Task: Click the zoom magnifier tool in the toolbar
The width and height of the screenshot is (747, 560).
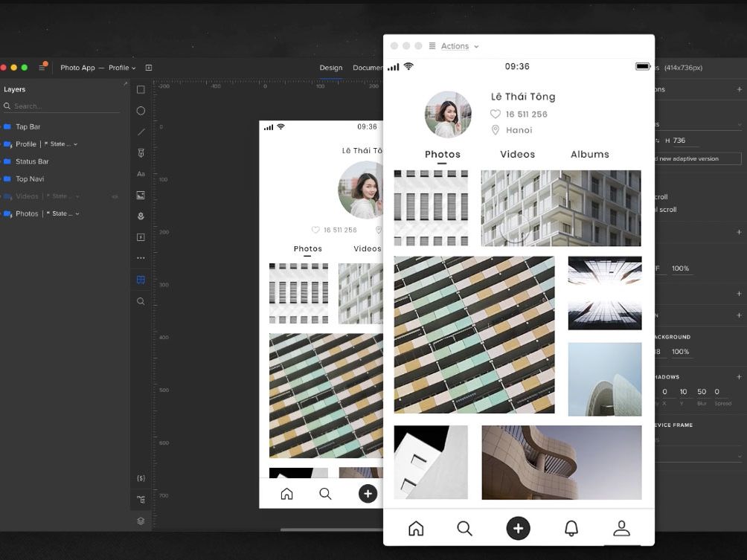Action: point(141,301)
